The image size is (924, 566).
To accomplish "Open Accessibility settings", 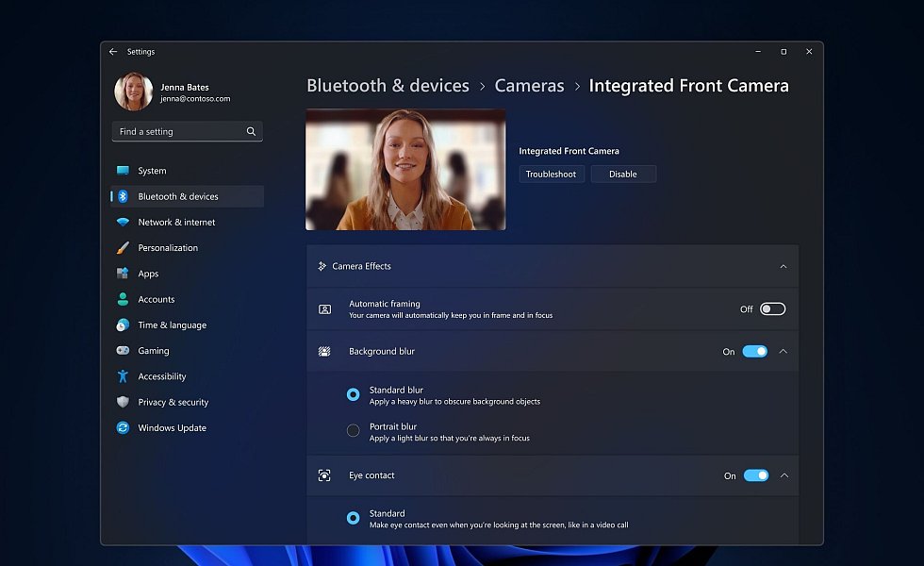I will click(x=188, y=376).
